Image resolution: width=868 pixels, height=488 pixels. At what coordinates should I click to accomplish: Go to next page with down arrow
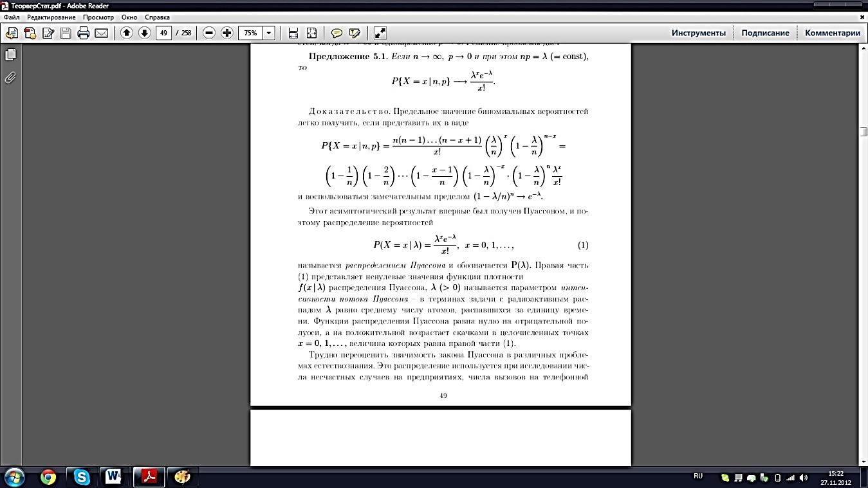click(145, 33)
